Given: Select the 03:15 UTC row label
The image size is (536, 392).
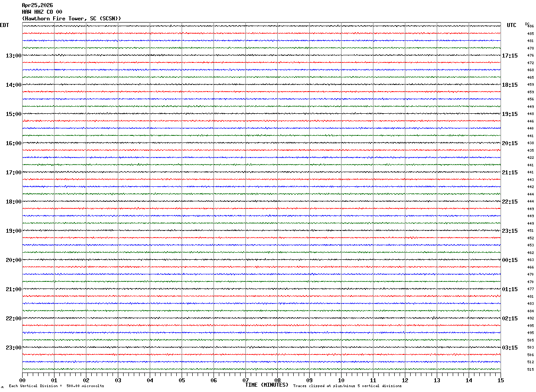Looking at the screenshot, I should [510, 348].
